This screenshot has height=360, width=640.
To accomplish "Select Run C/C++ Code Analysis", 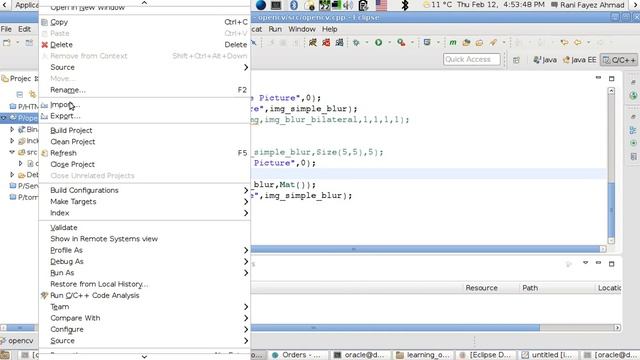I will [x=144, y=296].
